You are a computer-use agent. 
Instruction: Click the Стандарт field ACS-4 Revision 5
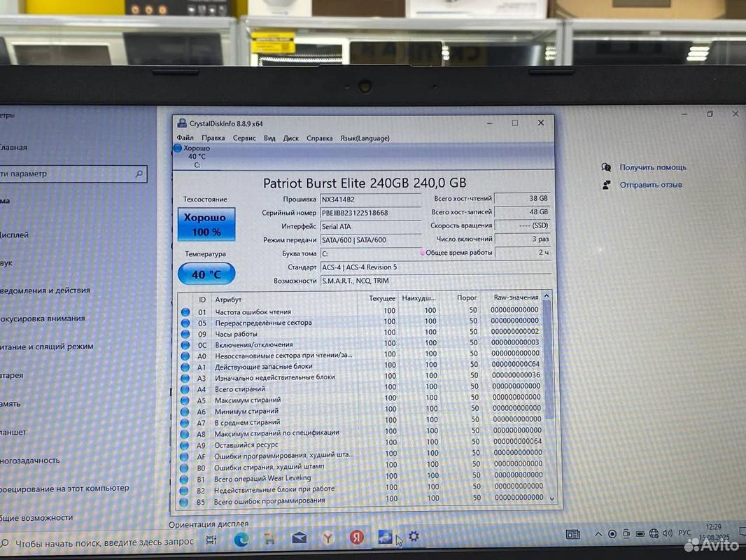[436, 267]
